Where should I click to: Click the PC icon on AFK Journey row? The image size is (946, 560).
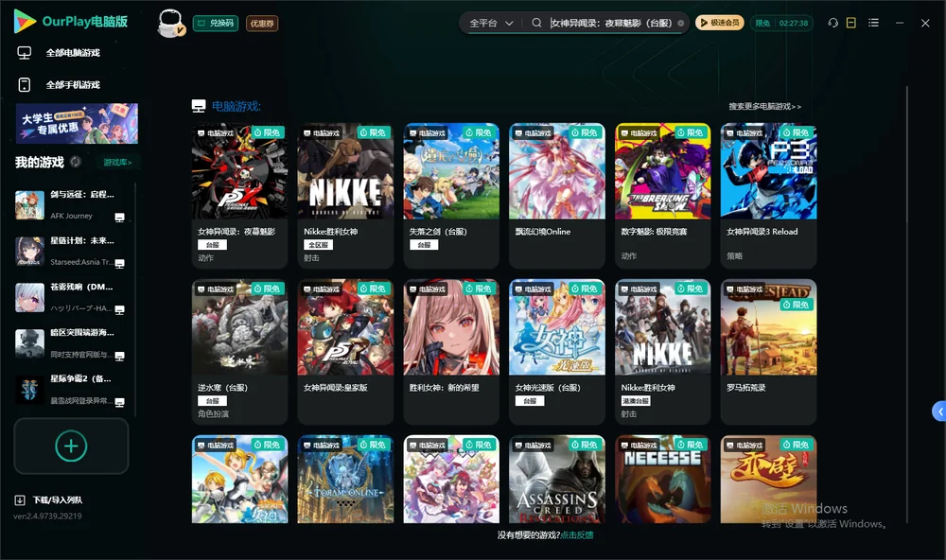tap(119, 218)
